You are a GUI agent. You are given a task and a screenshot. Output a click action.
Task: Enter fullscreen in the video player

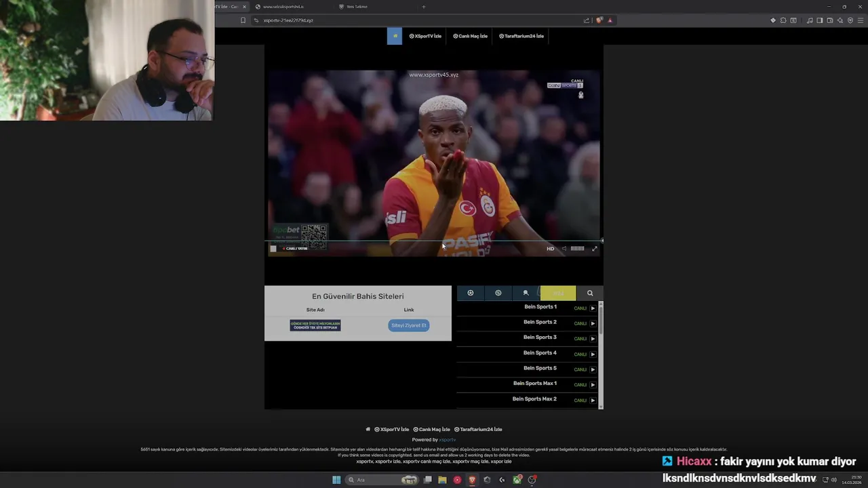(595, 249)
